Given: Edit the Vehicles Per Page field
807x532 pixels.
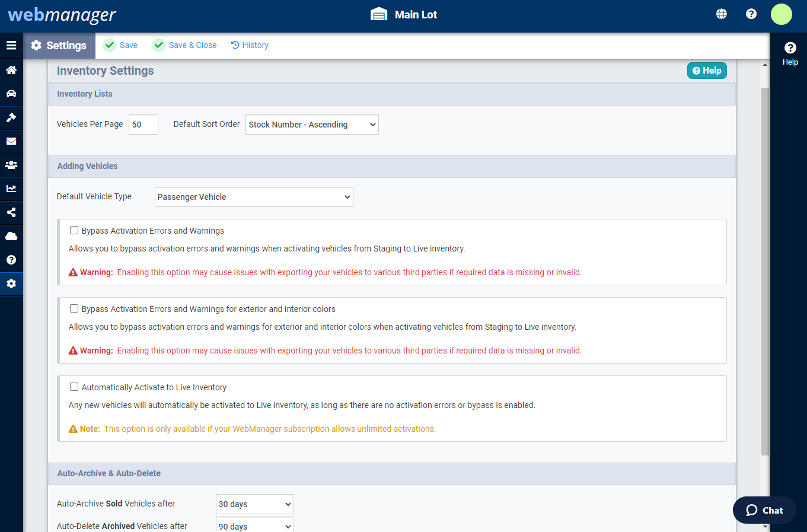Looking at the screenshot, I should [x=143, y=125].
